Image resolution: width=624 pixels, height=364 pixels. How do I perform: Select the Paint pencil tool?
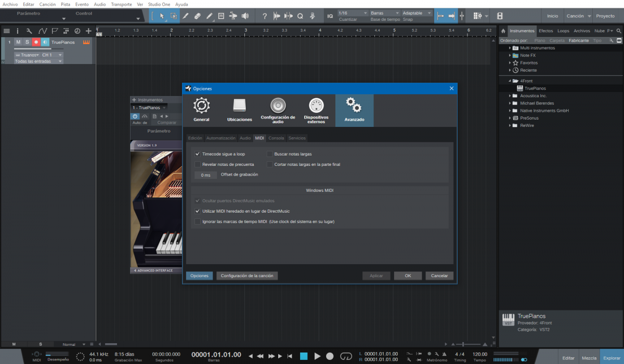pos(210,16)
